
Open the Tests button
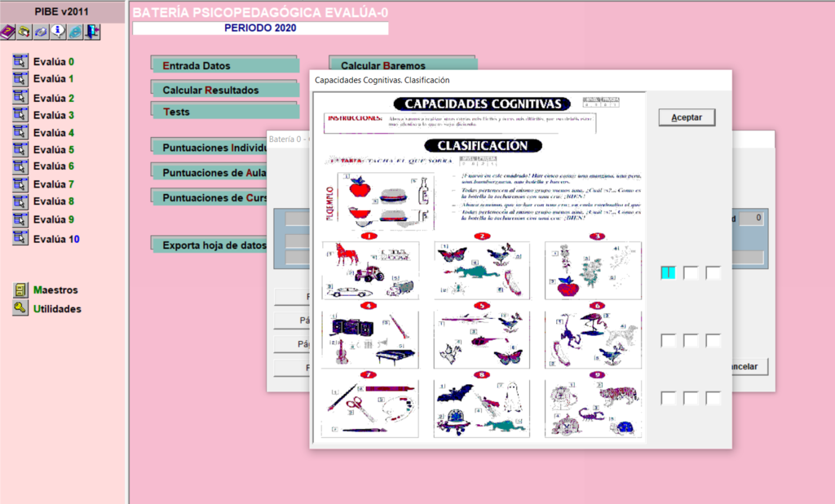pyautogui.click(x=224, y=112)
